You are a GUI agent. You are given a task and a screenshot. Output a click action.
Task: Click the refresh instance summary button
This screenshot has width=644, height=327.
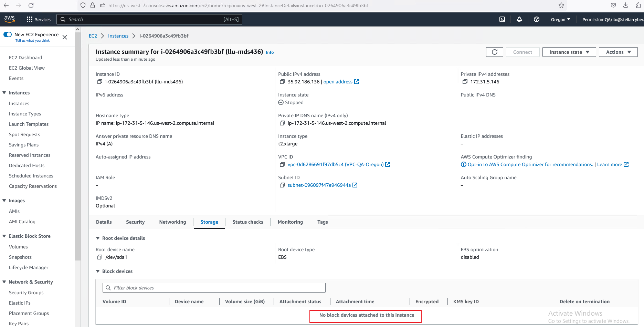pyautogui.click(x=494, y=52)
